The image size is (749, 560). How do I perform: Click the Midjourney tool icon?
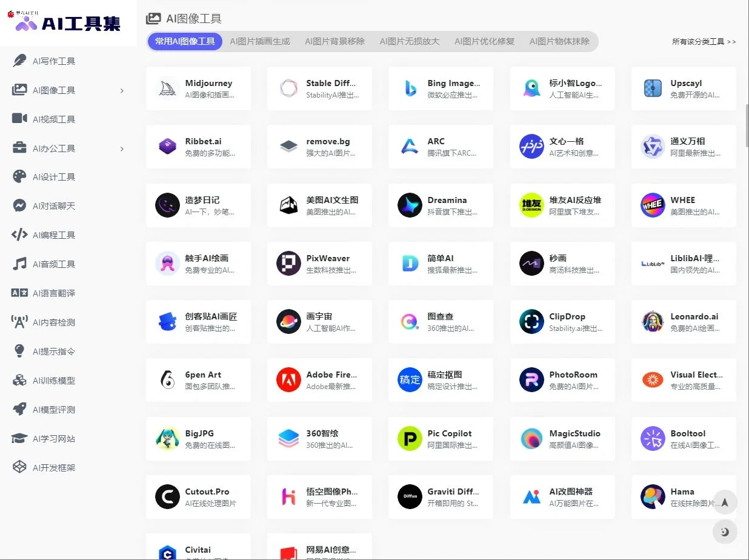[x=167, y=88]
